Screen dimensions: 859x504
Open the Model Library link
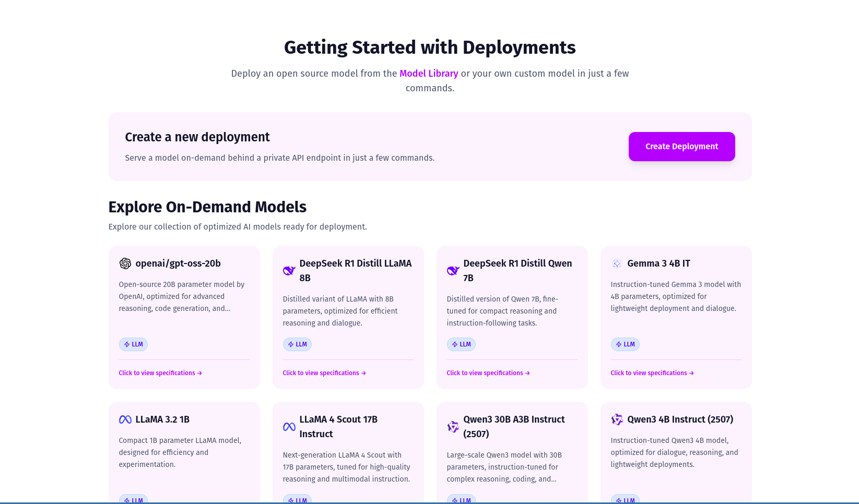(429, 74)
